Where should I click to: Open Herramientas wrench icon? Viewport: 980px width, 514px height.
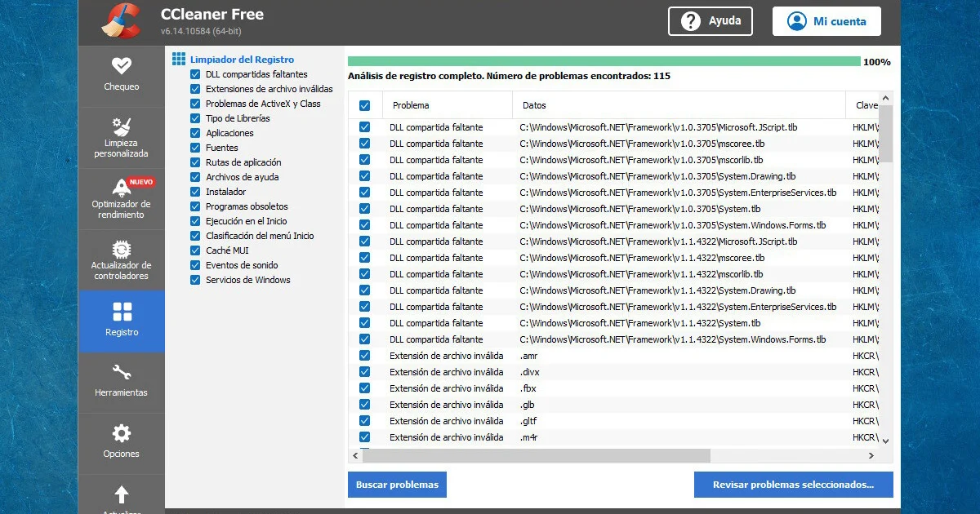(x=121, y=372)
